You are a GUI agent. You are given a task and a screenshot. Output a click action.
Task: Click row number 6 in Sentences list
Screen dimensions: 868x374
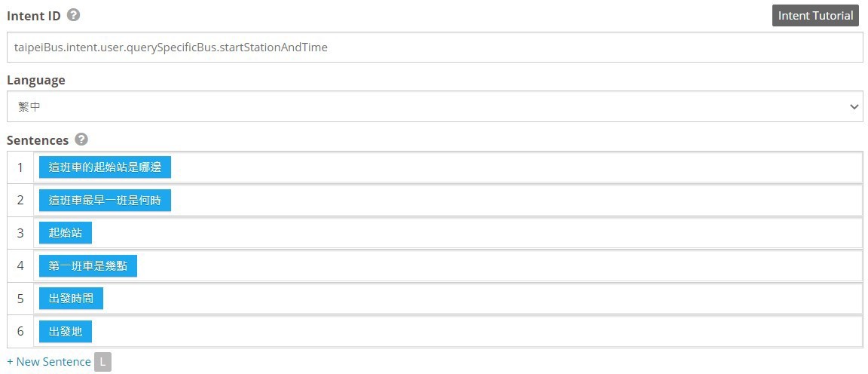pyautogui.click(x=20, y=331)
